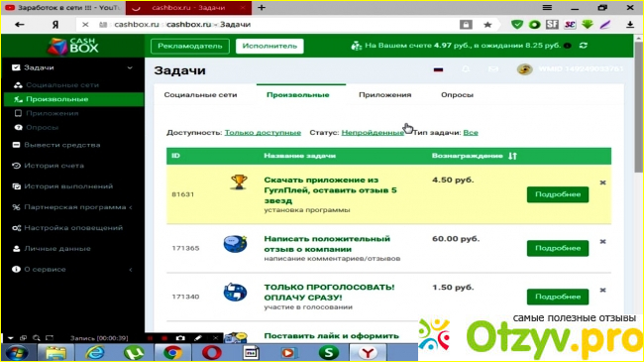Switch to the Социальные сети tab

(x=200, y=95)
